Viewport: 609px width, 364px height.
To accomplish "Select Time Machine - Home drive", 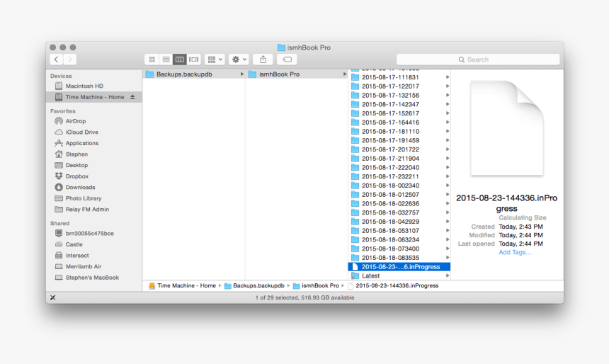I will 93,97.
